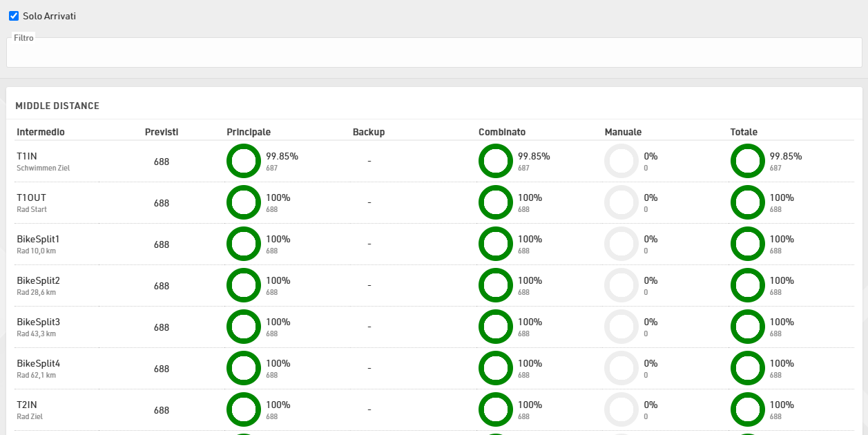Open the T1IN Schwimmen Ziel row label
868x435 pixels.
coord(43,162)
